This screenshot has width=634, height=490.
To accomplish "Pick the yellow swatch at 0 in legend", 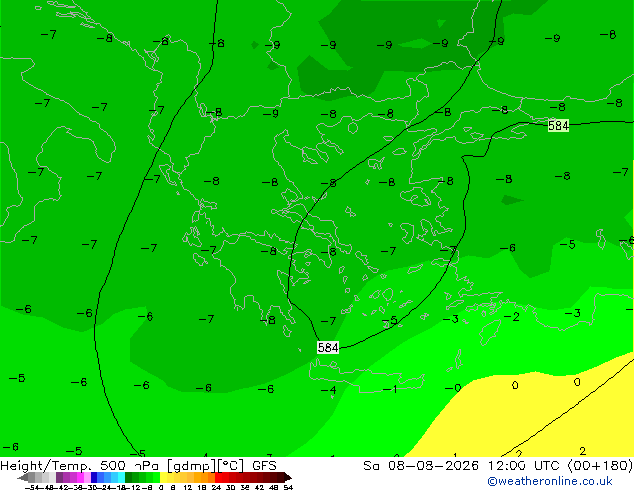I will [x=163, y=477].
